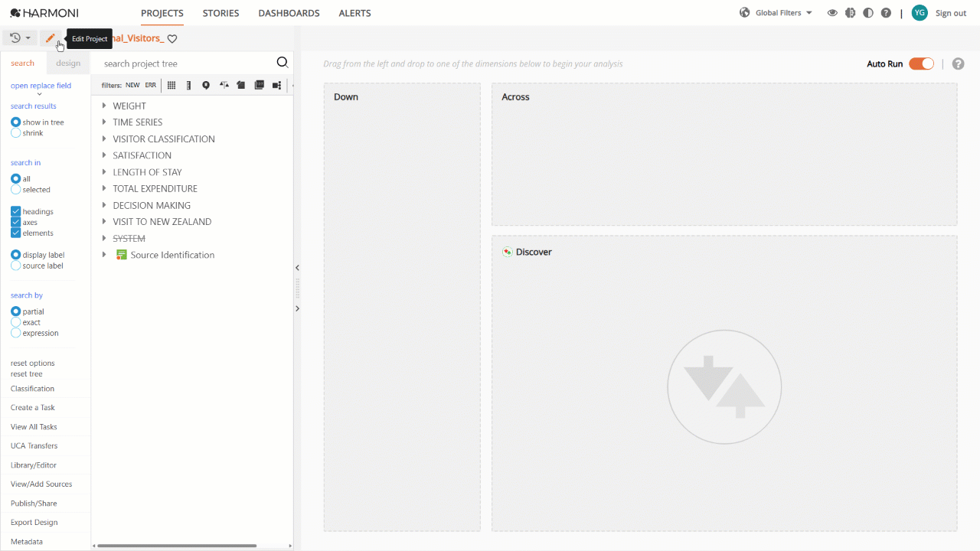The height and width of the screenshot is (551, 980).
Task: Open the history clock dropdown
Action: [x=20, y=38]
